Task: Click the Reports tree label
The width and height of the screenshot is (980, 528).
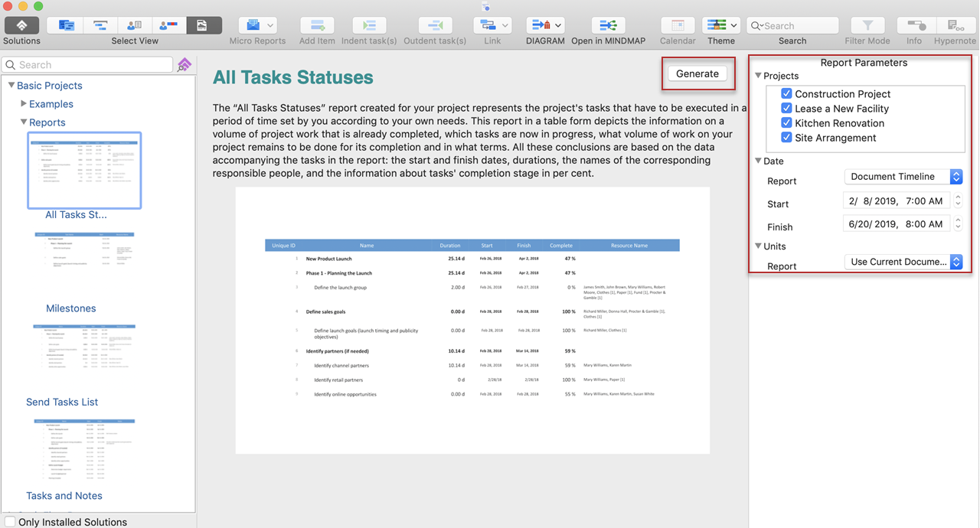Action: tap(47, 122)
